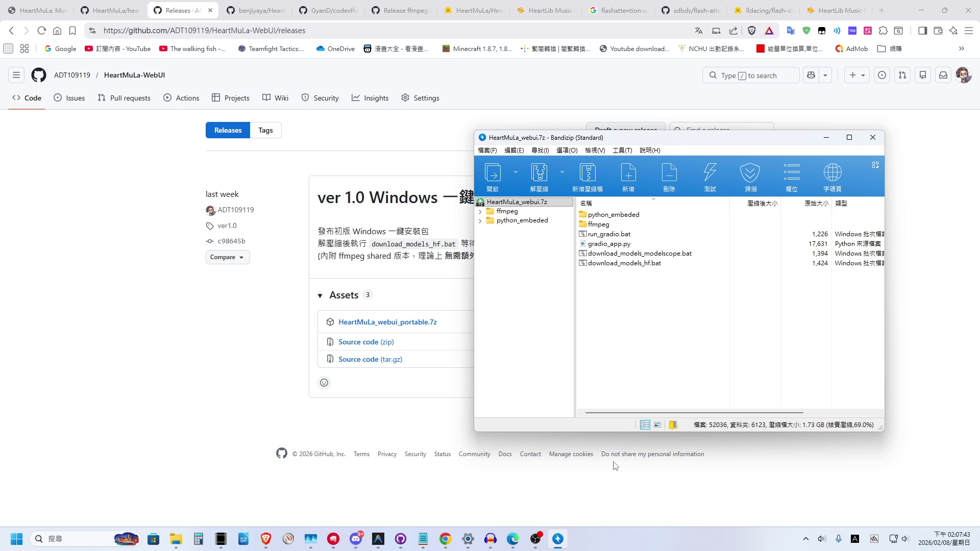Select run_gradio.bat in the archive list
Viewport: 980px width, 551px height.
click(x=609, y=234)
